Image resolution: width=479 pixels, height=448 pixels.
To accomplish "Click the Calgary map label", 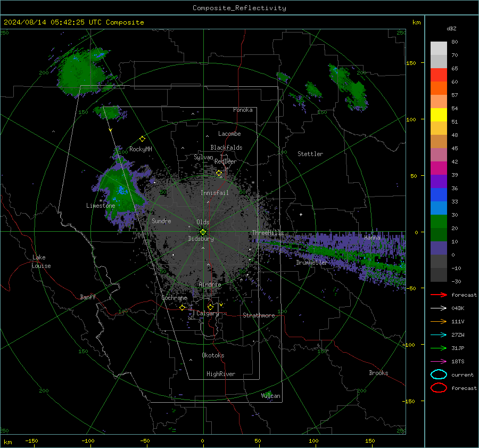I will point(208,313).
